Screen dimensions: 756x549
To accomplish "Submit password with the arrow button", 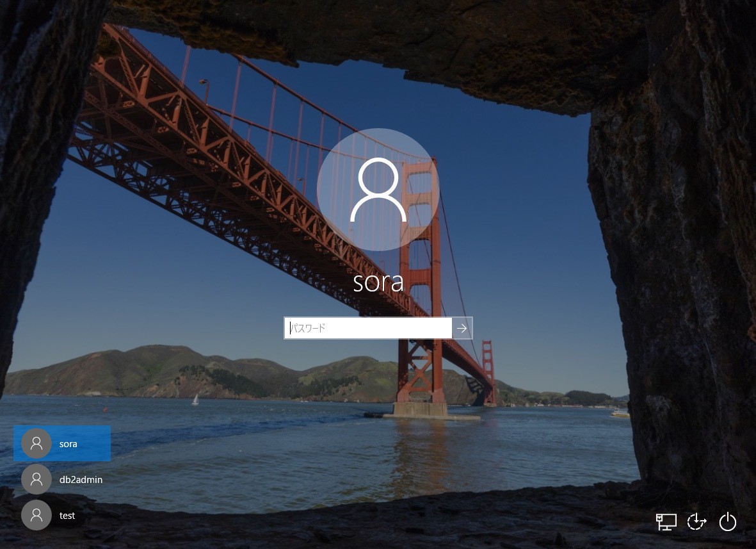I will tap(462, 328).
